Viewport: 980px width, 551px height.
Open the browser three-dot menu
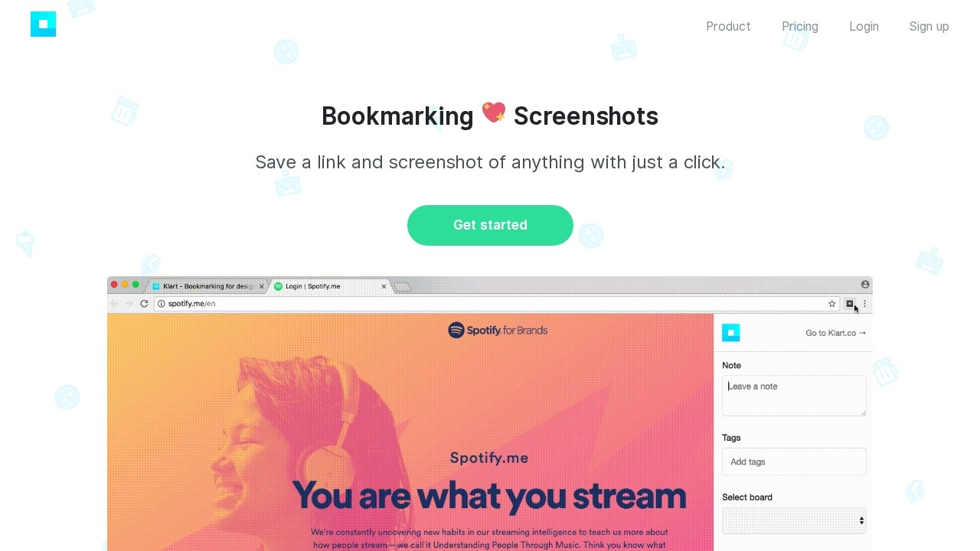pos(865,304)
